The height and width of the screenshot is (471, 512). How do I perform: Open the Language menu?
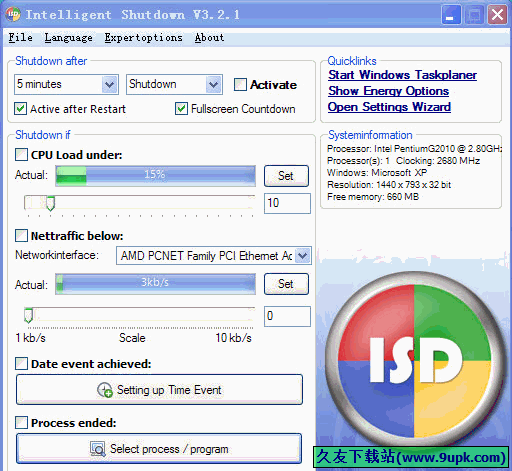tap(69, 38)
